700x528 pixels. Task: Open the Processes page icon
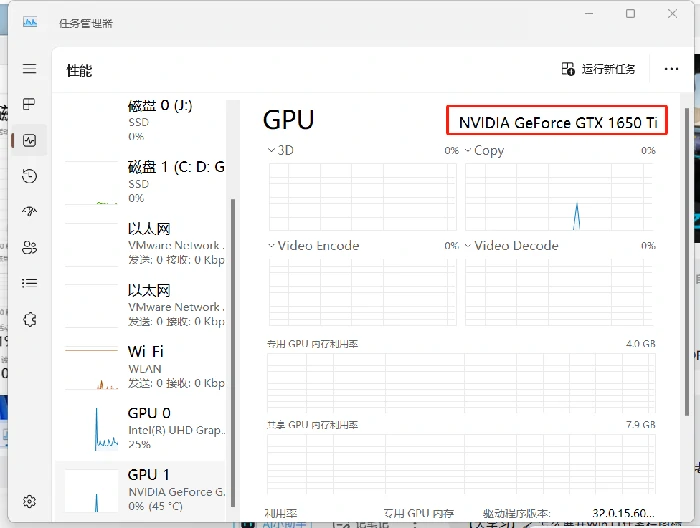pyautogui.click(x=29, y=104)
